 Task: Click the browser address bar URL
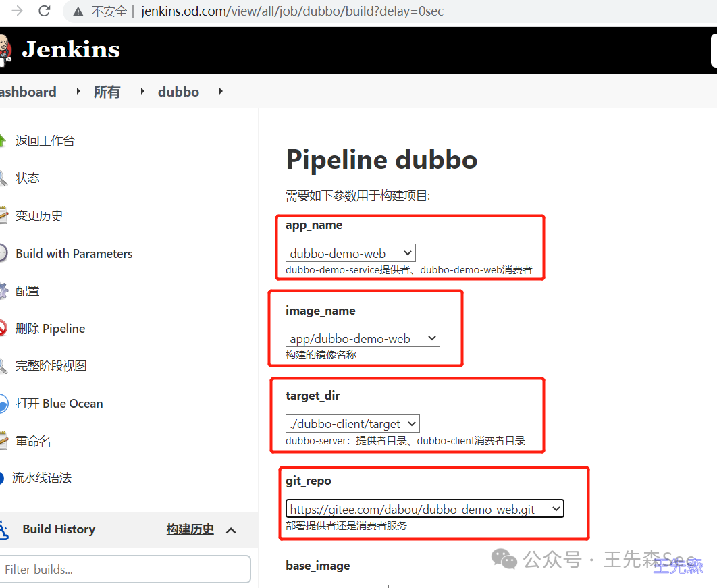(292, 11)
